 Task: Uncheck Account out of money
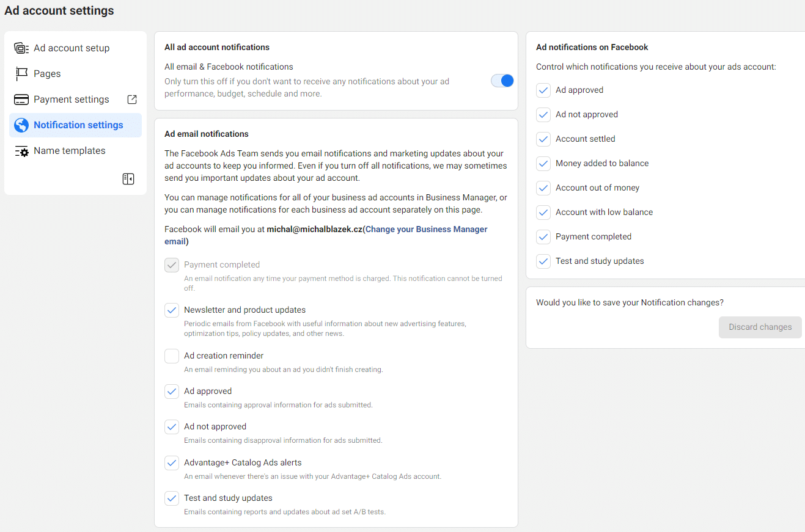click(x=543, y=188)
